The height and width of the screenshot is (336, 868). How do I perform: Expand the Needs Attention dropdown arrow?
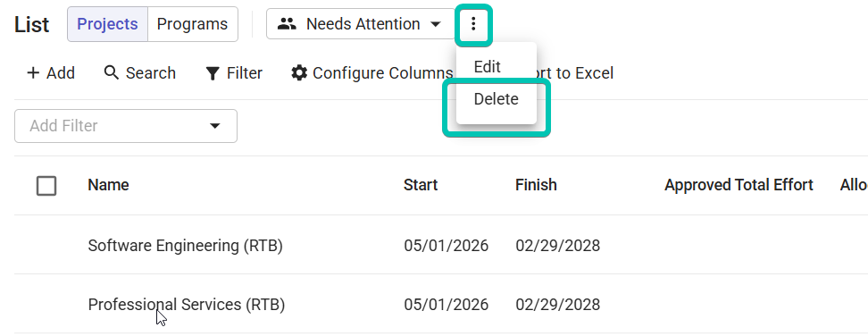436,24
